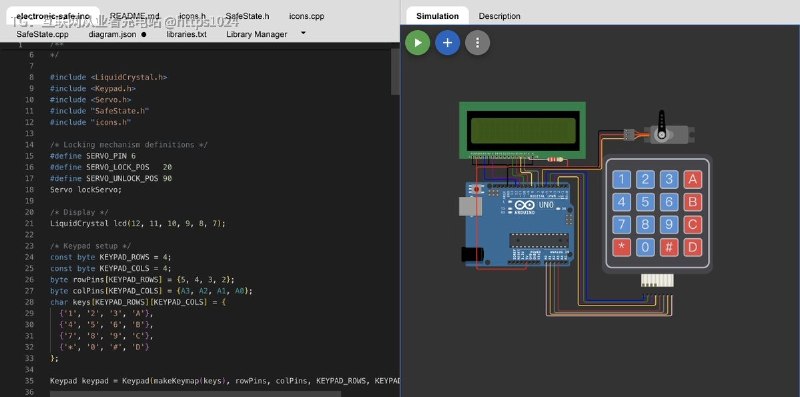Click the Arduino black power jack
This screenshot has height=397, width=800.
click(x=473, y=254)
